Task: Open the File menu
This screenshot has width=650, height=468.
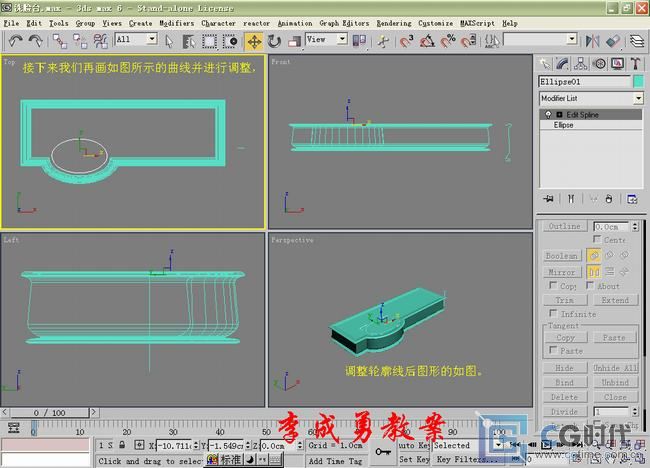Action: click(12, 23)
